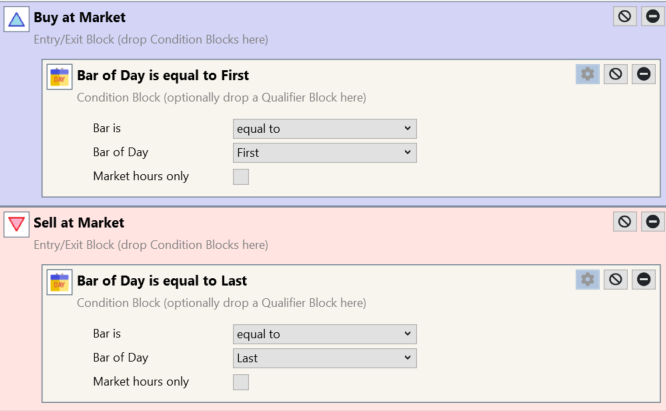This screenshot has width=666, height=411.
Task: Open settings gear for Bar of Day Last condition
Action: (587, 279)
